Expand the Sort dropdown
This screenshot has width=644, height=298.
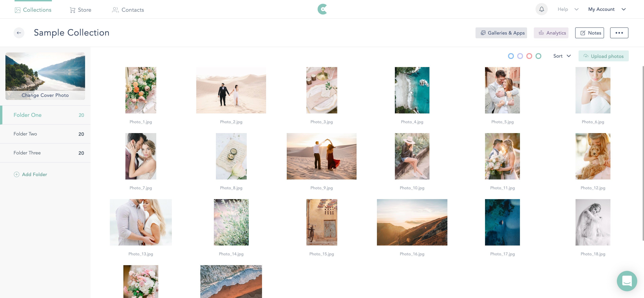click(562, 56)
